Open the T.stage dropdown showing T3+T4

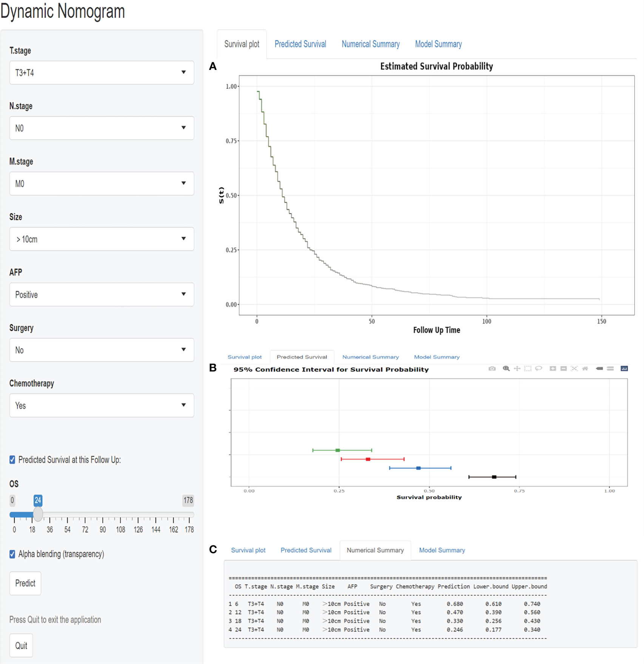coord(102,73)
